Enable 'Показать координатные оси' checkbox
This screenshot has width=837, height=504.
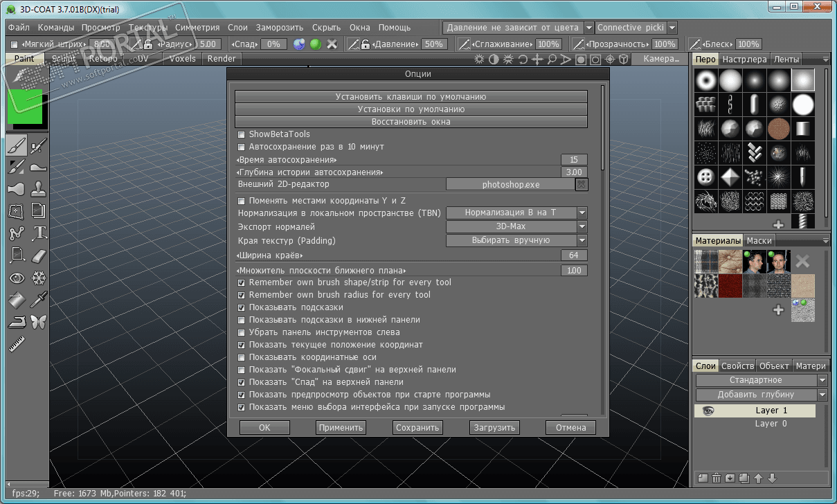(x=242, y=357)
